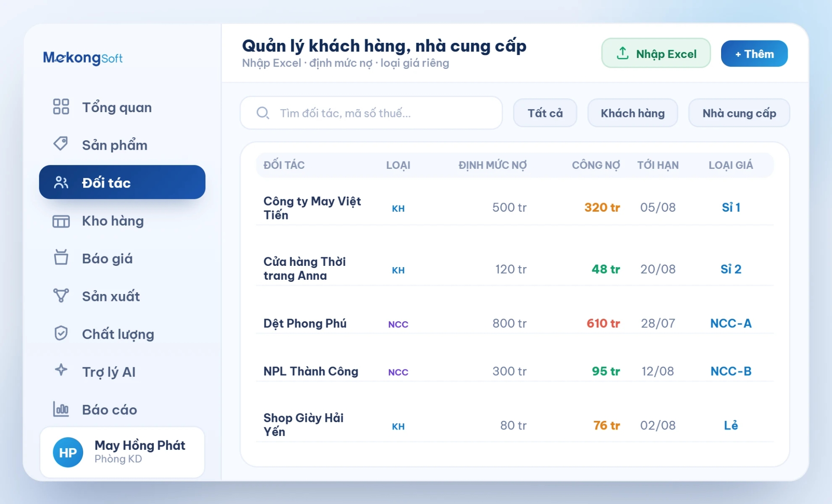Click the 28/07 due date
Viewport: 832px width, 504px height.
coord(658,323)
